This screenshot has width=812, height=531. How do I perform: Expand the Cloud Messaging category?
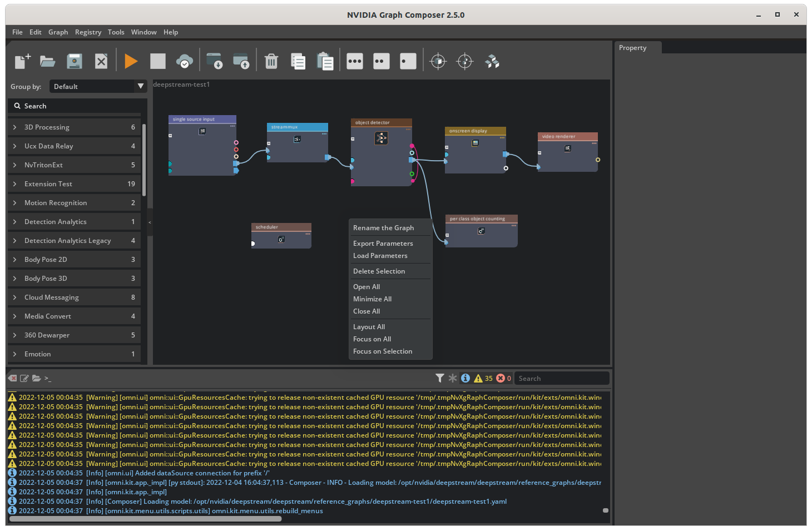point(74,297)
